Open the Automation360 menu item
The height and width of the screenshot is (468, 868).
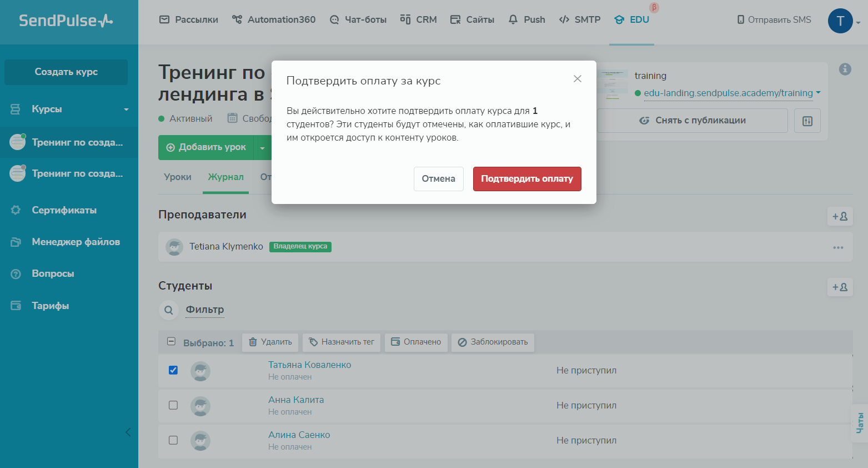pyautogui.click(x=274, y=19)
